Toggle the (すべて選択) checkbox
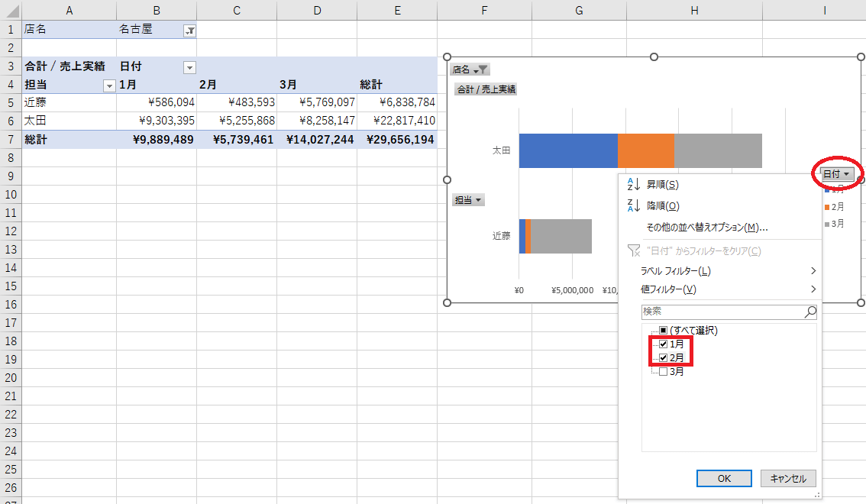Viewport: 866px width, 504px height. (663, 331)
